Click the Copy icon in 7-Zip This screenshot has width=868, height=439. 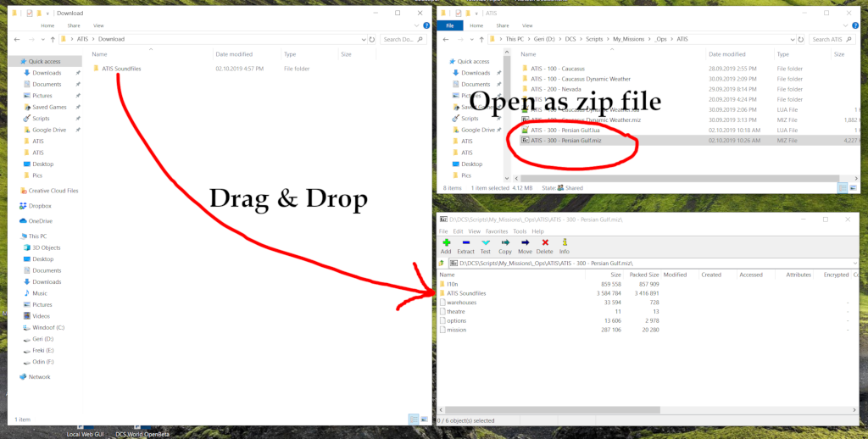pyautogui.click(x=505, y=245)
